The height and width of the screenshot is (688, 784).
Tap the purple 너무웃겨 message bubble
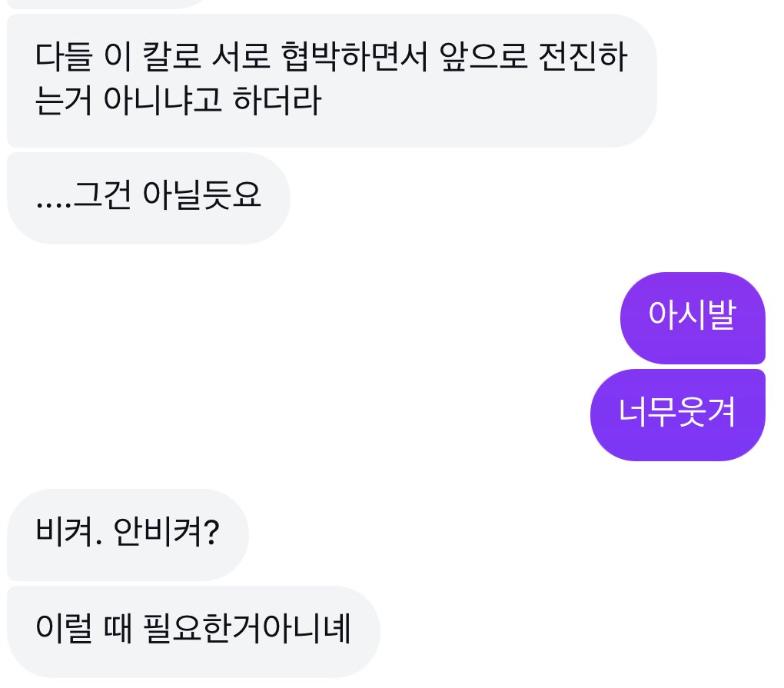[677, 415]
